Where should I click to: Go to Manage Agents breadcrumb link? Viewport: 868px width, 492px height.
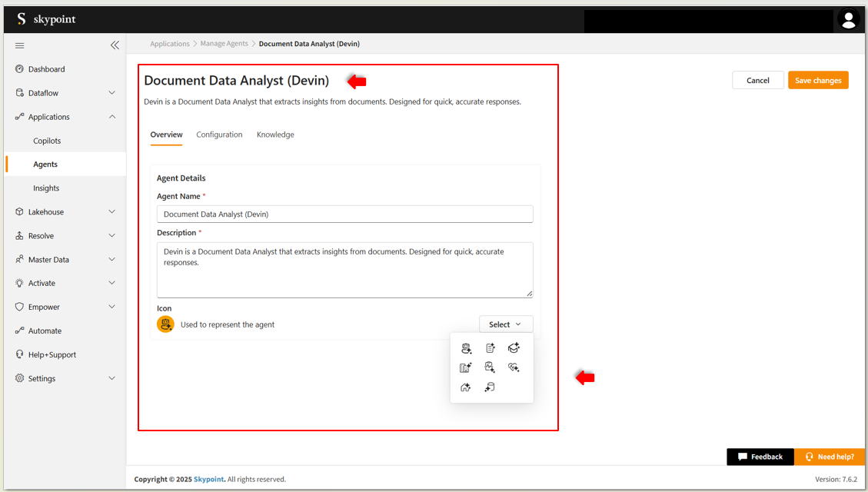[224, 44]
